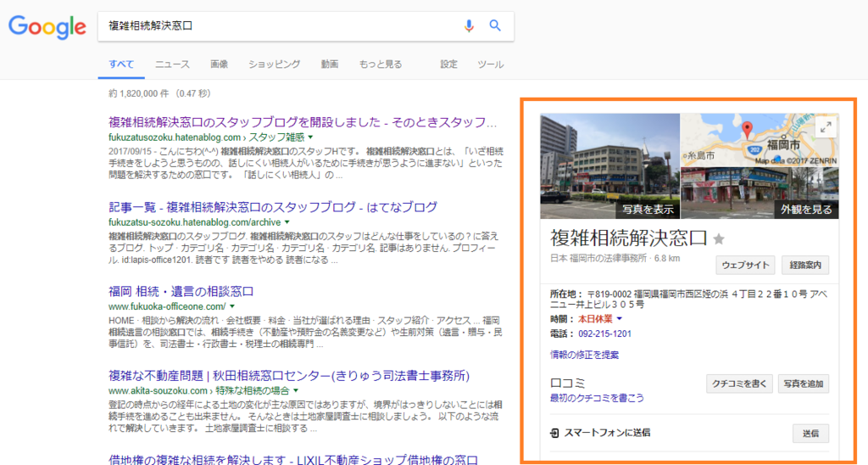868x465 pixels.
Task: Click the ウェブサイト button
Action: tap(745, 265)
